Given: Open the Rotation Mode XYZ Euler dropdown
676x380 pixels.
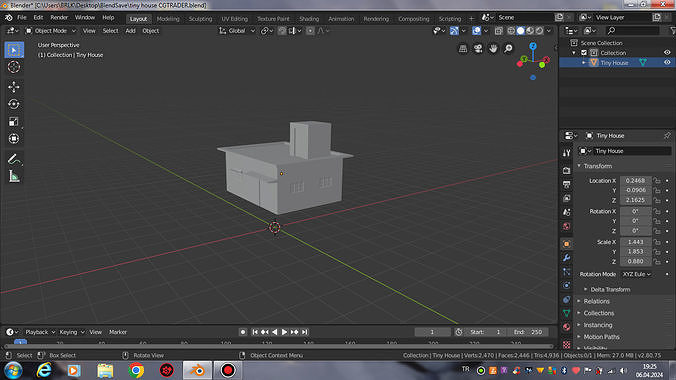Looking at the screenshot, I should (636, 274).
